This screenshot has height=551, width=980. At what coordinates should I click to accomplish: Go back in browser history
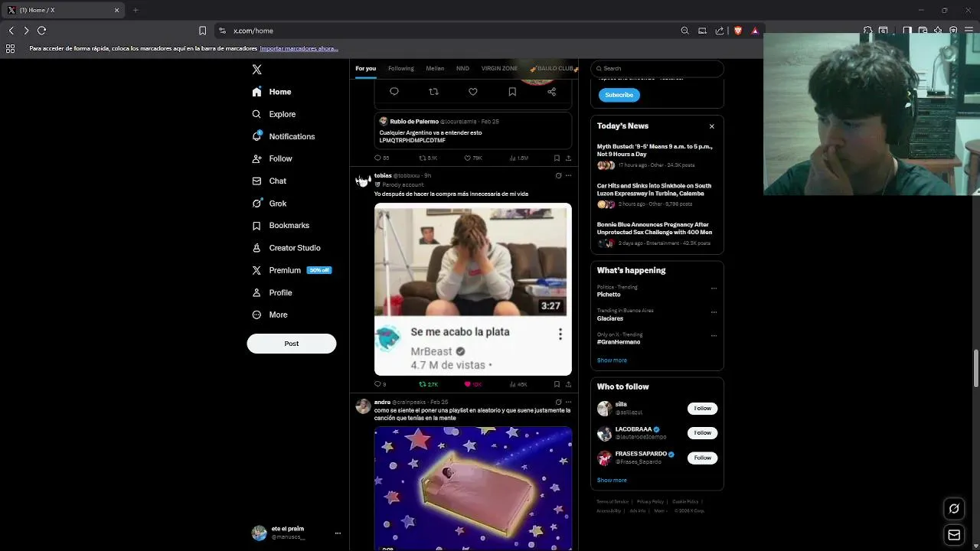11,31
